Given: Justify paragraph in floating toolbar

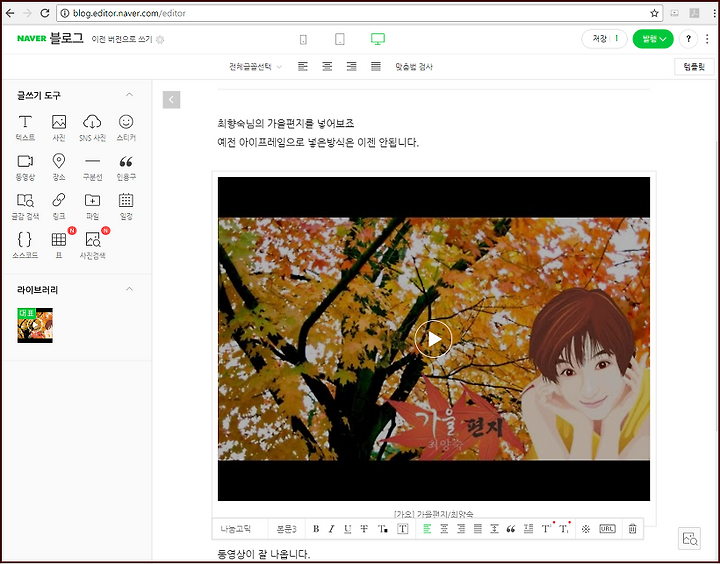Looking at the screenshot, I should click(x=478, y=529).
